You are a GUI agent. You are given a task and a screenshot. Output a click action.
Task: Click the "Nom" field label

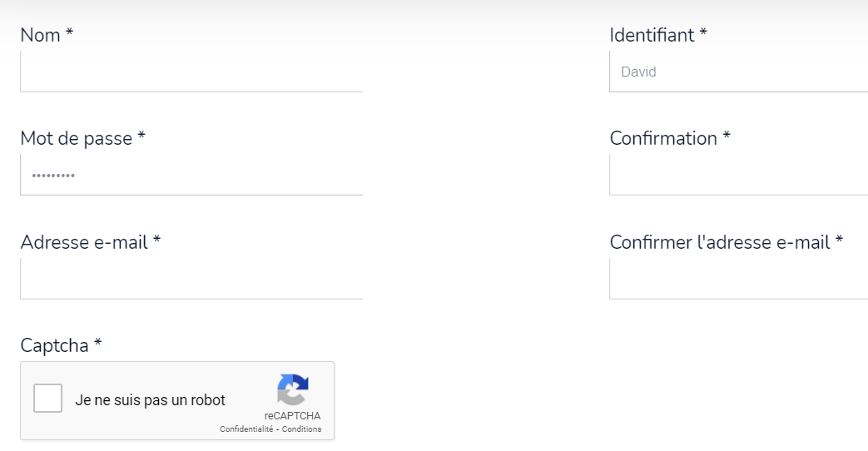[x=41, y=36]
